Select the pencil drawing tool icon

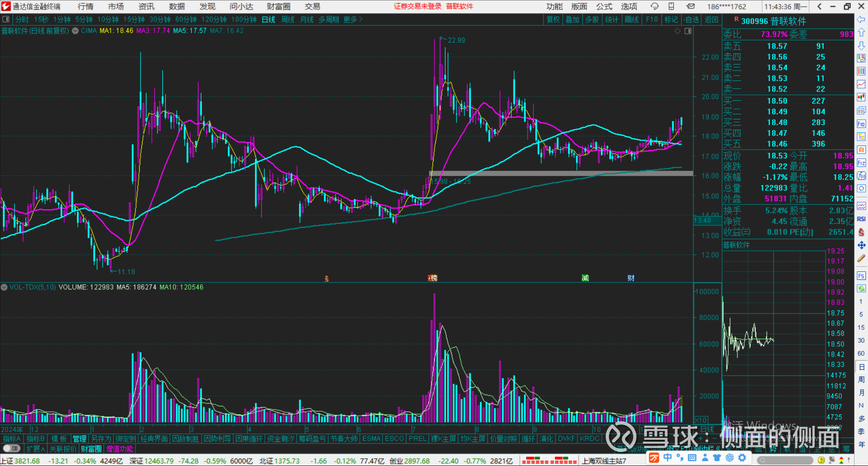click(x=861, y=258)
